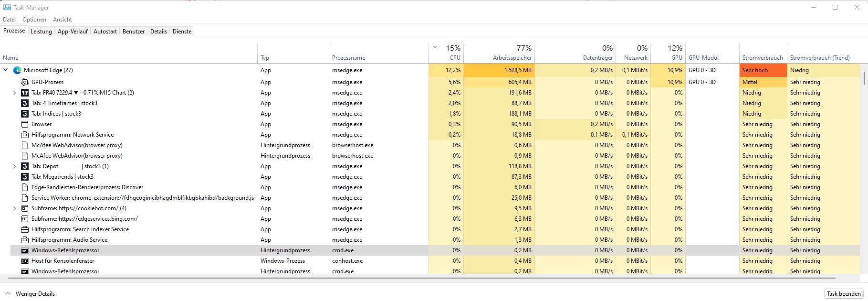Sort by Netzwerk column header
This screenshot has width=868, height=301.
point(633,54)
